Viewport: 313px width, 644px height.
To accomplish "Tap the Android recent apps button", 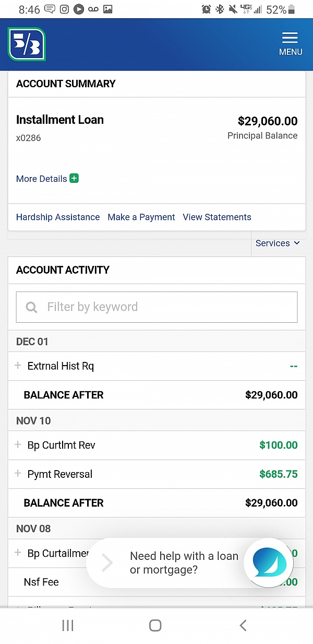I will [x=68, y=625].
